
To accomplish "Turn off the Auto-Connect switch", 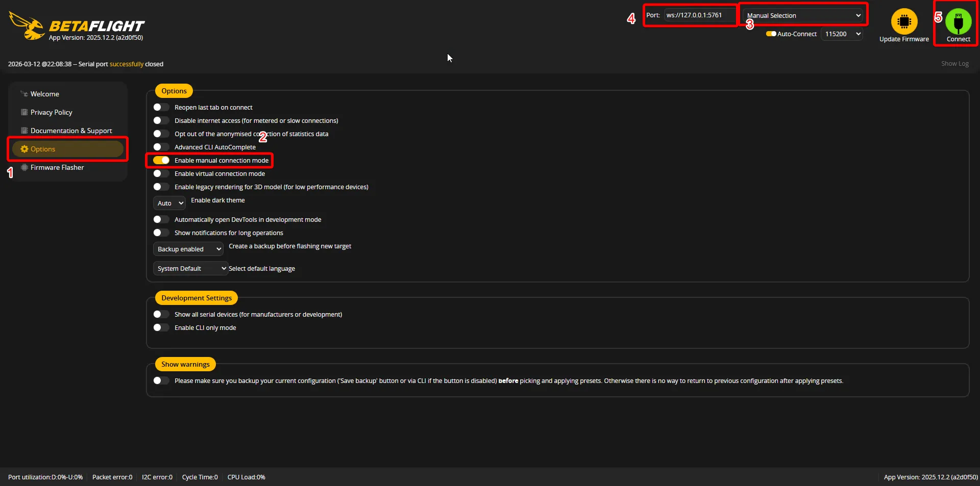I will point(771,34).
